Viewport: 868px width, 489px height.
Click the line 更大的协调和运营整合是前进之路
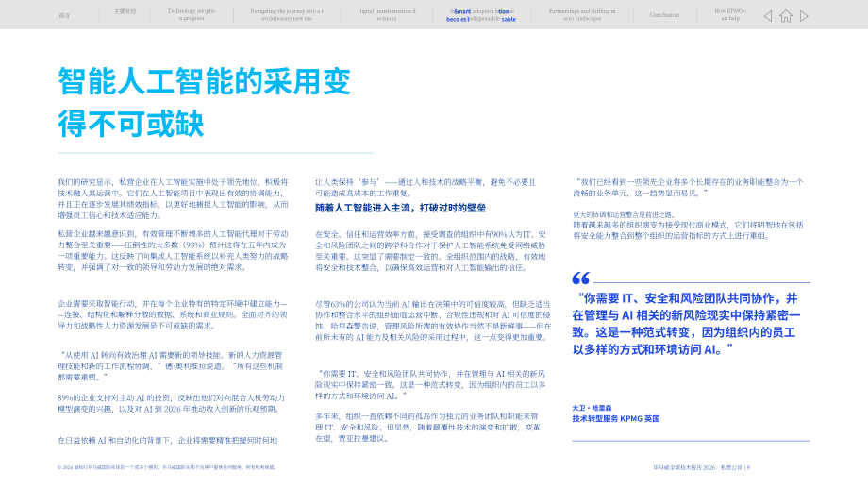point(624,215)
